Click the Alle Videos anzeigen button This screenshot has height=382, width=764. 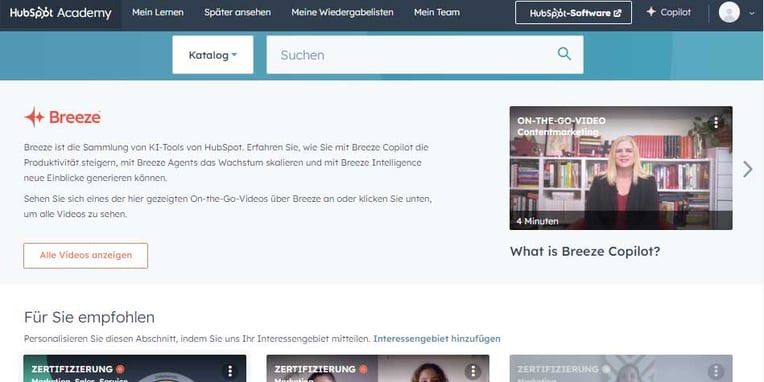(86, 256)
